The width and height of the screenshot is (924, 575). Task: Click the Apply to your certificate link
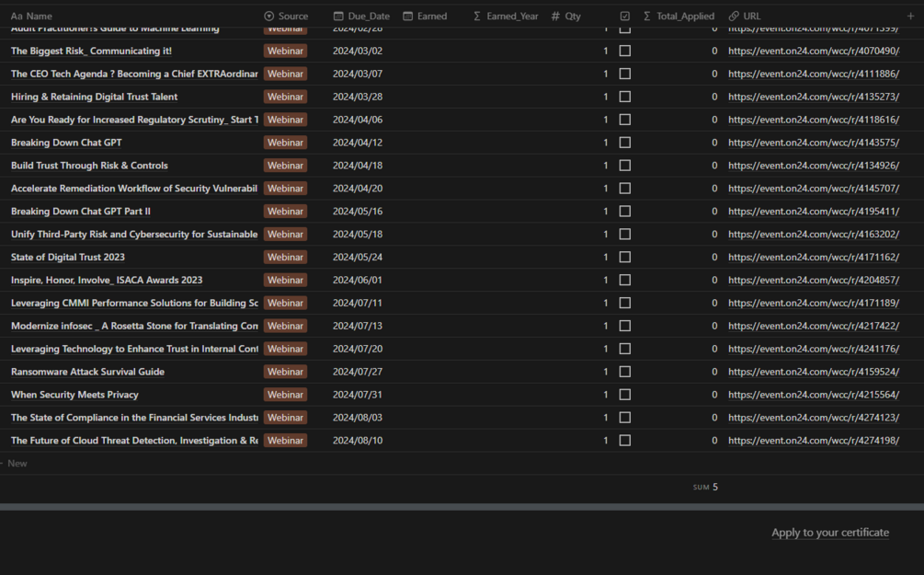click(x=830, y=533)
